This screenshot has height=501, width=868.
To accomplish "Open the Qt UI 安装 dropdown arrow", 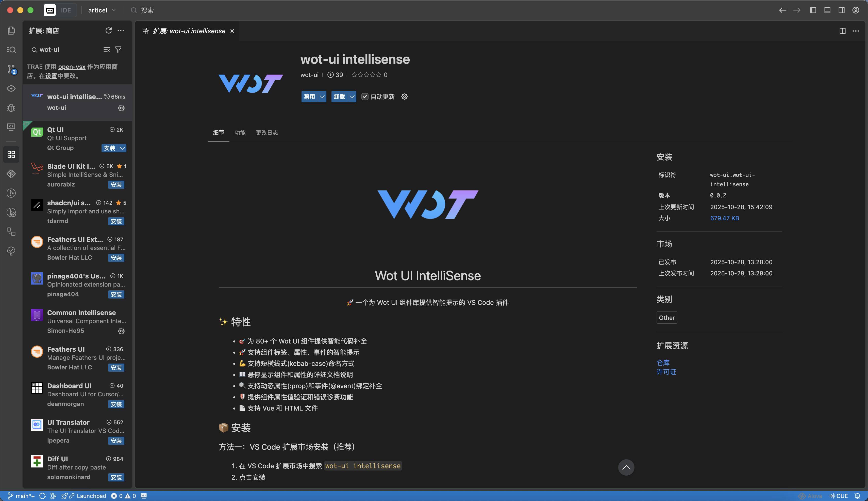I will 122,148.
